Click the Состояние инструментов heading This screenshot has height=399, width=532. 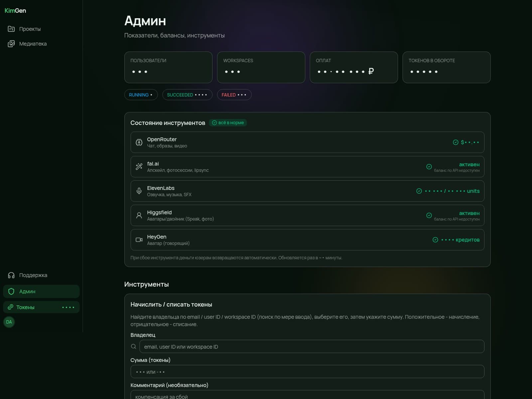click(168, 123)
